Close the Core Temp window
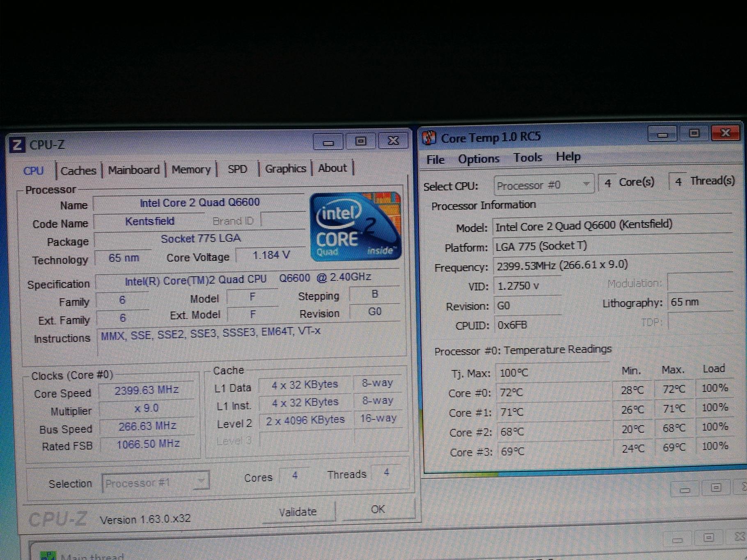This screenshot has height=560, width=747. (x=725, y=133)
